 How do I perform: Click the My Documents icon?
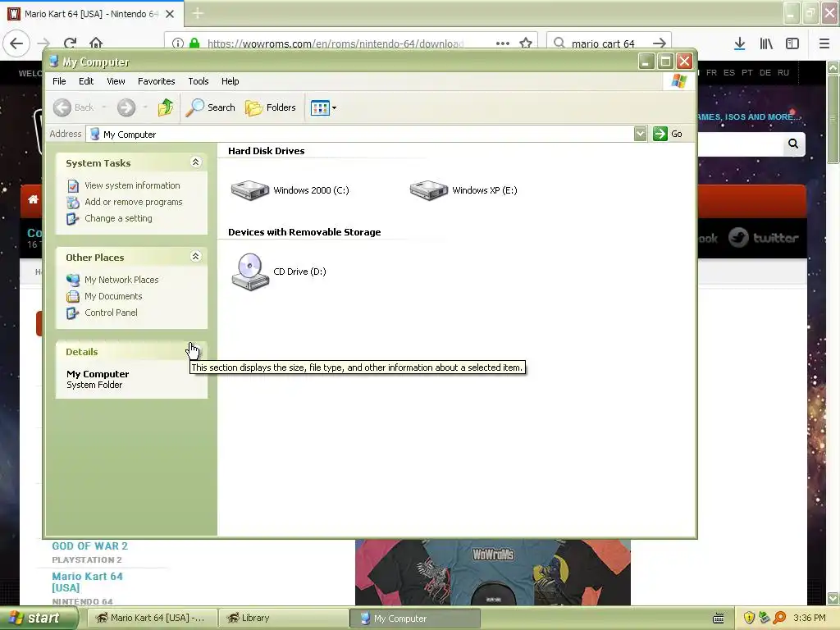coord(73,297)
